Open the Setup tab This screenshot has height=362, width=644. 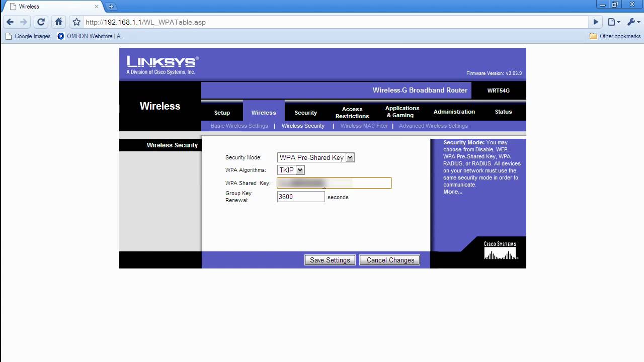222,113
